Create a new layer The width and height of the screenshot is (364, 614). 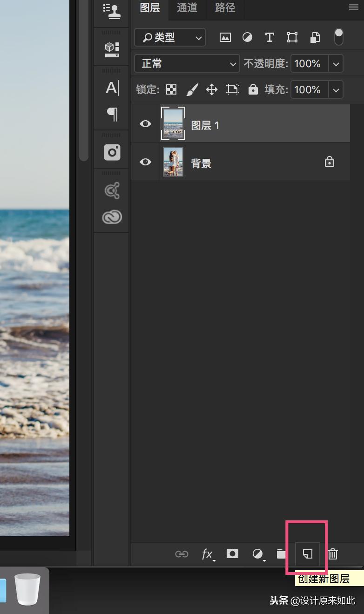(x=308, y=554)
